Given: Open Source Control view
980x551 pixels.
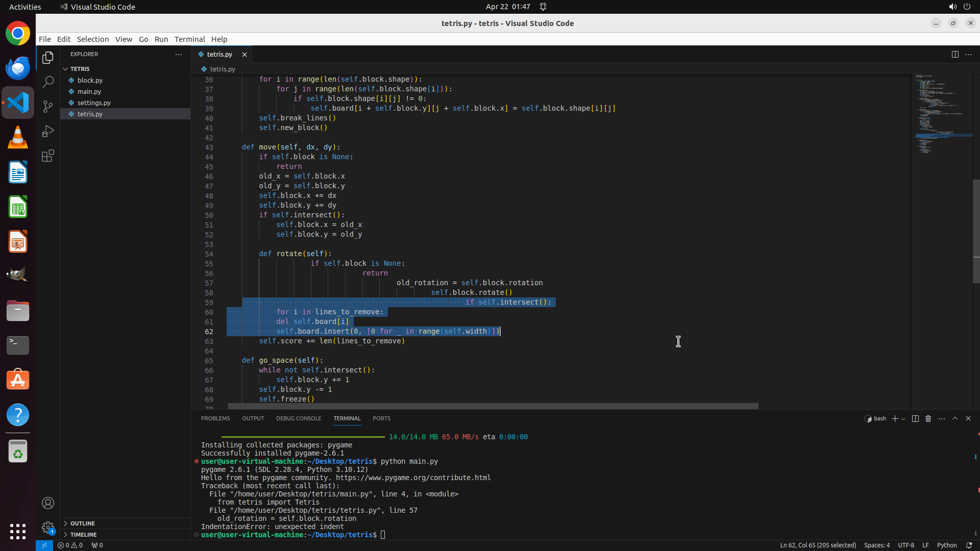Looking at the screenshot, I should click(x=48, y=106).
